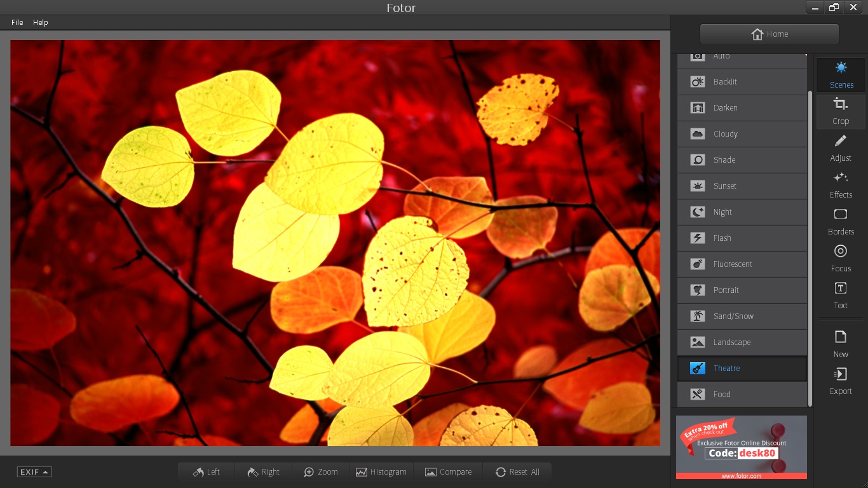This screenshot has height=488, width=868.
Task: Rotate the image Left
Action: (207, 471)
